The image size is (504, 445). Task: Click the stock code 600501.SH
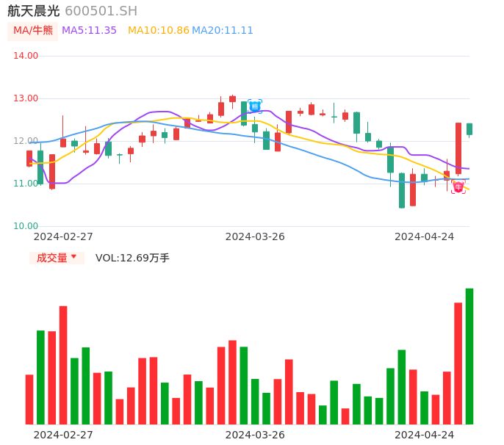[x=101, y=11]
